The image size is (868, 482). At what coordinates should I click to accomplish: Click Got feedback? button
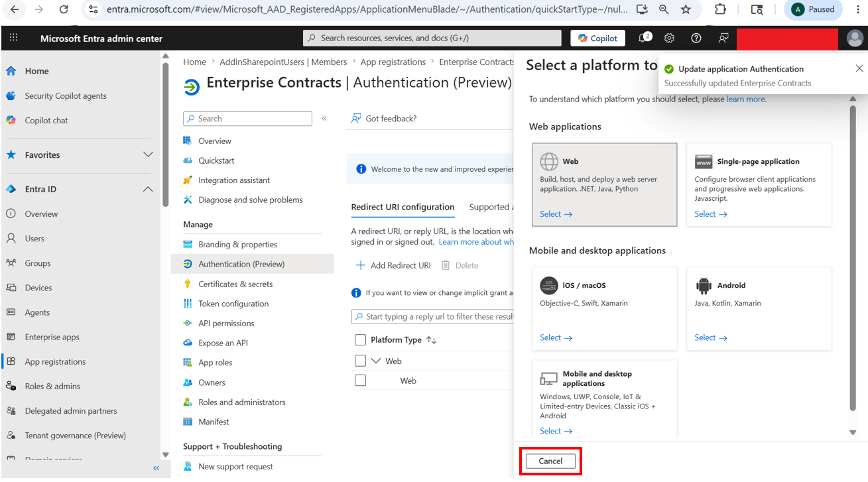[384, 119]
